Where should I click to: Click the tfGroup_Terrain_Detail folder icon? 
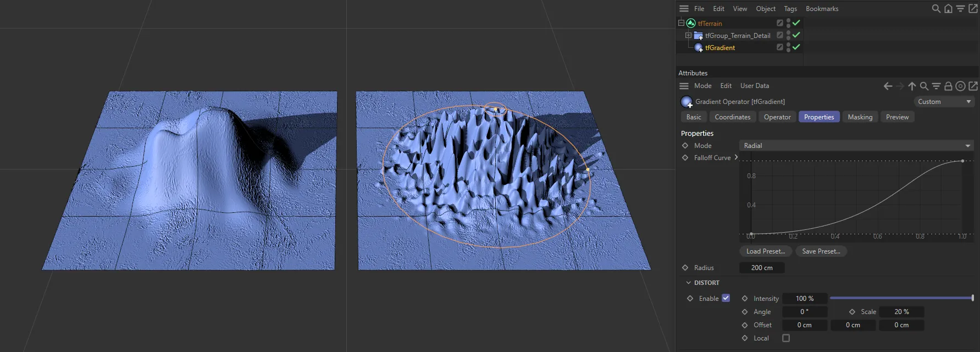point(699,36)
